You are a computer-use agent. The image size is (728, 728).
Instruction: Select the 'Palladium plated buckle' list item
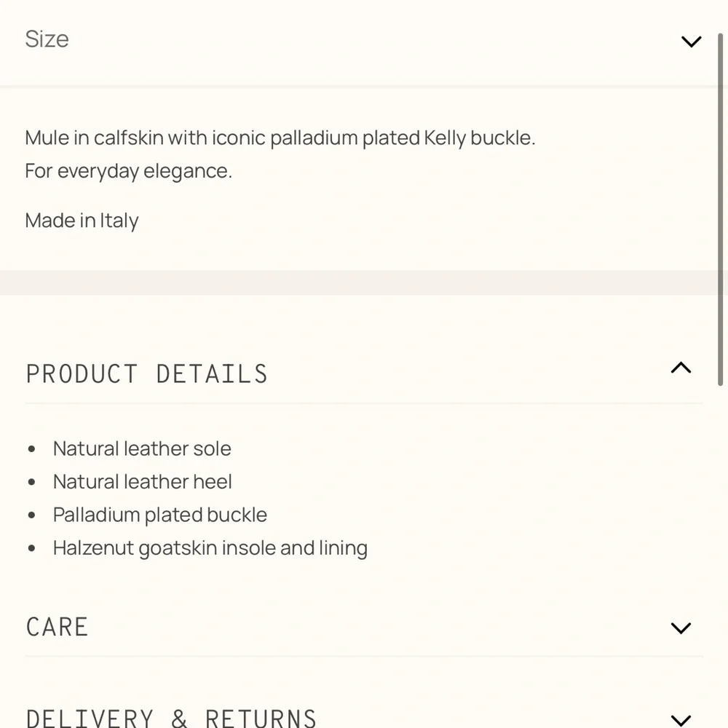click(x=160, y=515)
